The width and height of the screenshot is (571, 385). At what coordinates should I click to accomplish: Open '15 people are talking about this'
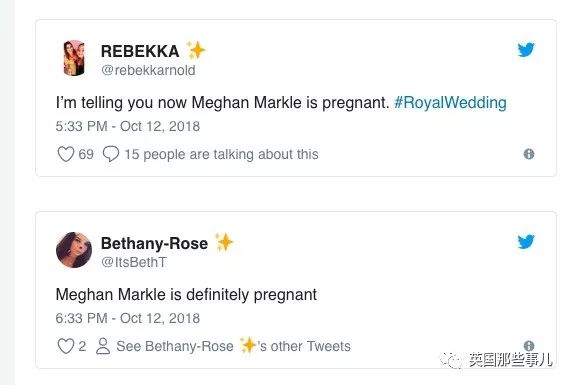[x=221, y=154]
